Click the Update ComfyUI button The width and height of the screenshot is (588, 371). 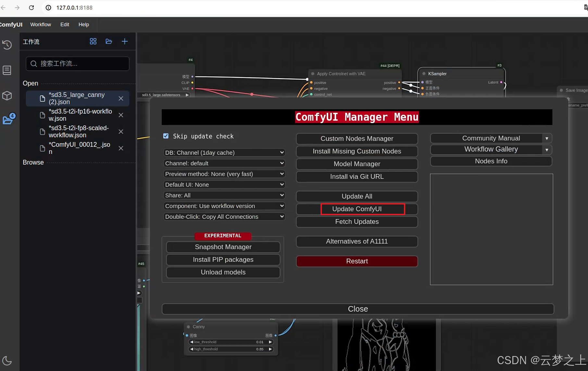pyautogui.click(x=357, y=209)
